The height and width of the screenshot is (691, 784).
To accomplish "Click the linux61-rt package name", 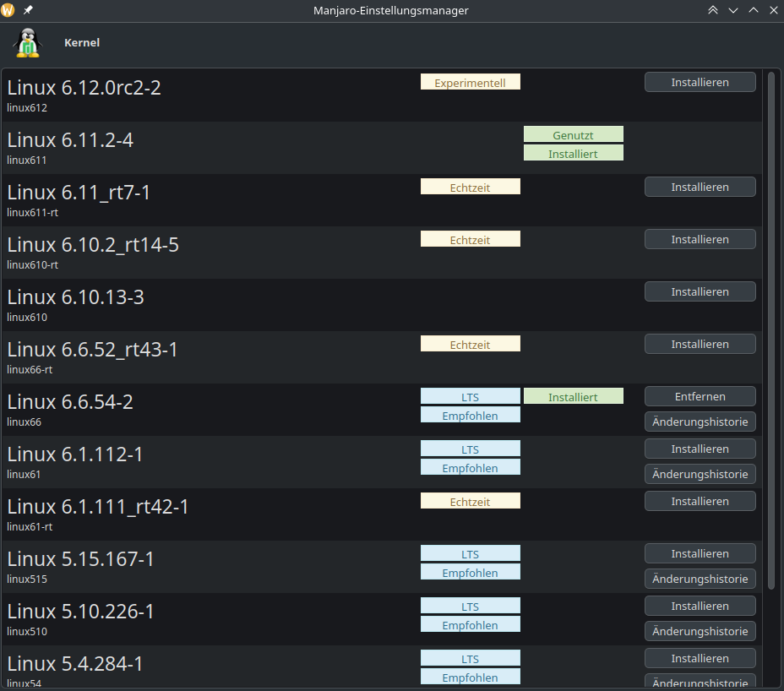I will [30, 526].
